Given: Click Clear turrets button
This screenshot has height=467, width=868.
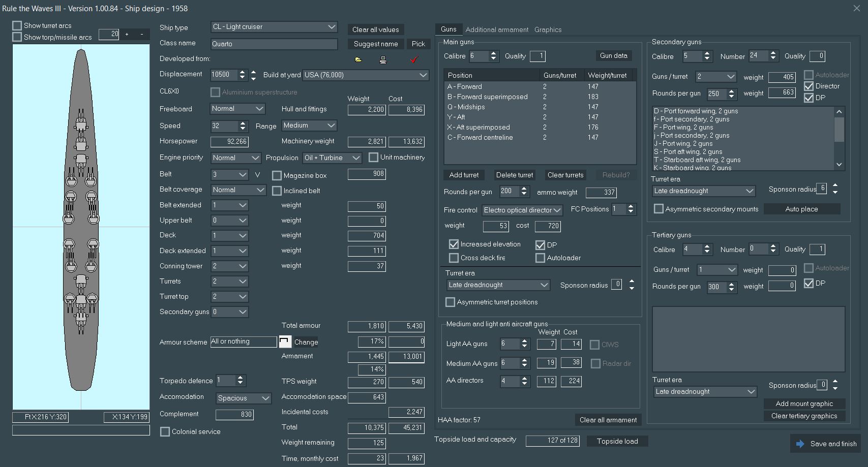Looking at the screenshot, I should 565,175.
